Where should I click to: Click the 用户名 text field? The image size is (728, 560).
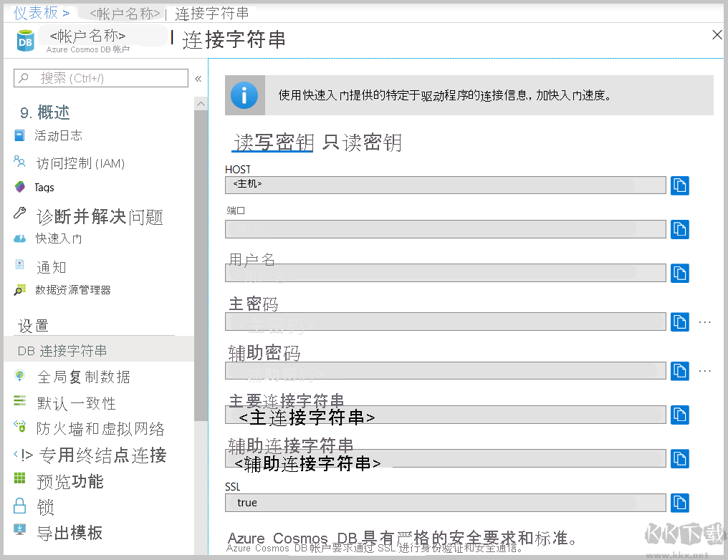coord(445,273)
